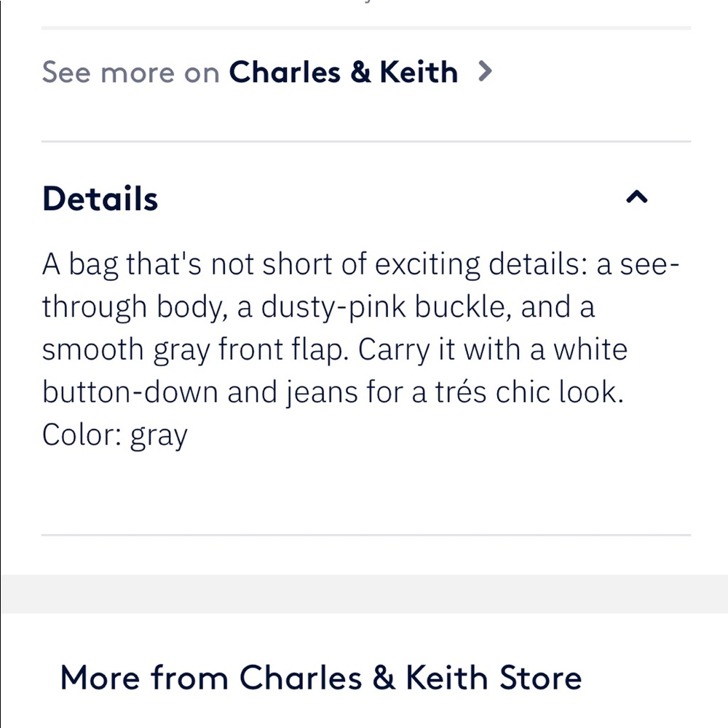Click the chevron navigating to the store page

pos(486,71)
